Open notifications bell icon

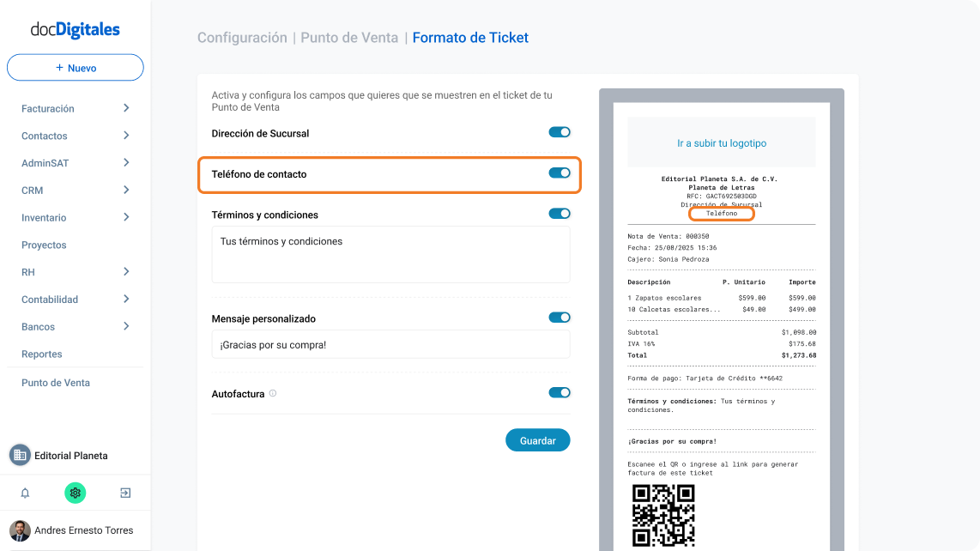[x=25, y=493]
